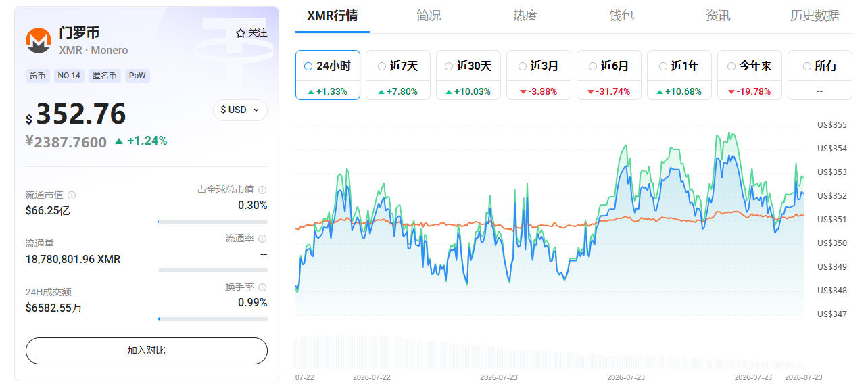This screenshot has height=386, width=868.
Task: Click info icon next to 占全球总市值
Action: tap(262, 190)
